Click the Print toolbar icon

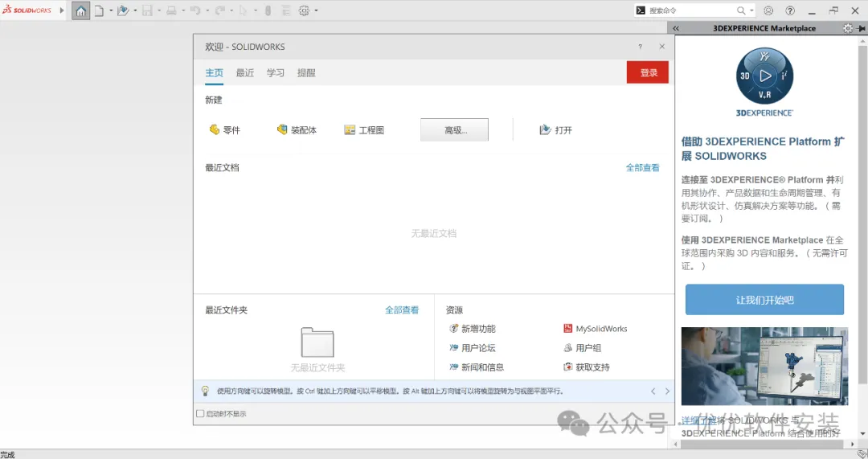(x=172, y=11)
